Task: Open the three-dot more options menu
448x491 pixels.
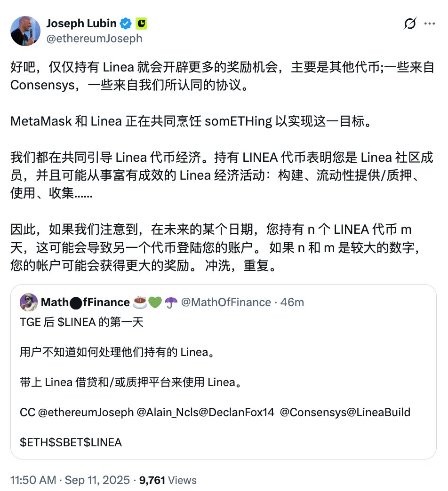Action: point(430,24)
